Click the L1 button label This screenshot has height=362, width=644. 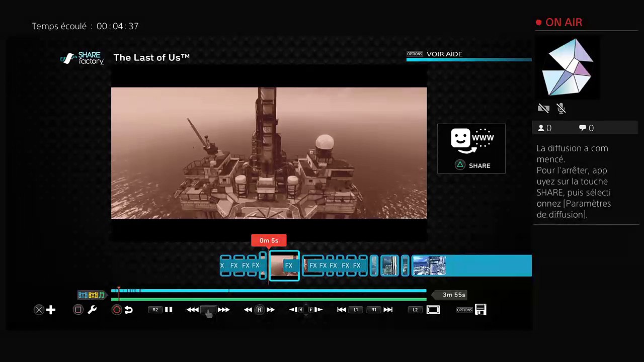(356, 310)
